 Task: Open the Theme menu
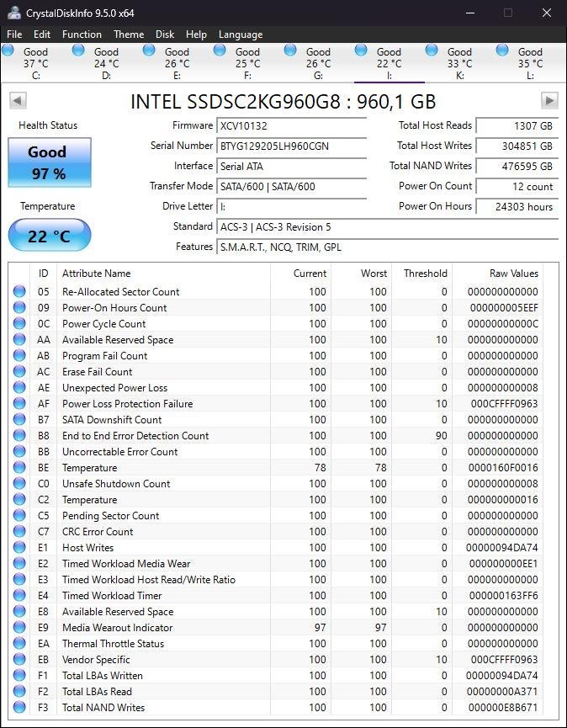tap(129, 35)
